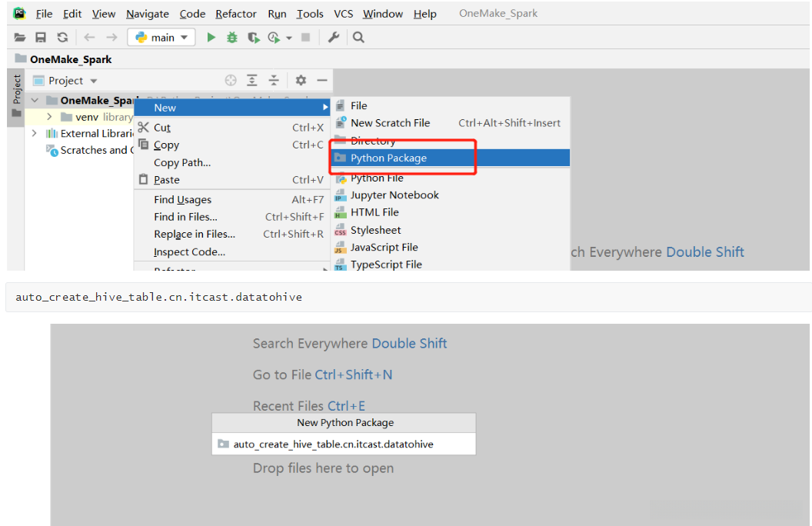Image resolution: width=812 pixels, height=526 pixels.
Task: Open the Help menu
Action: click(424, 14)
